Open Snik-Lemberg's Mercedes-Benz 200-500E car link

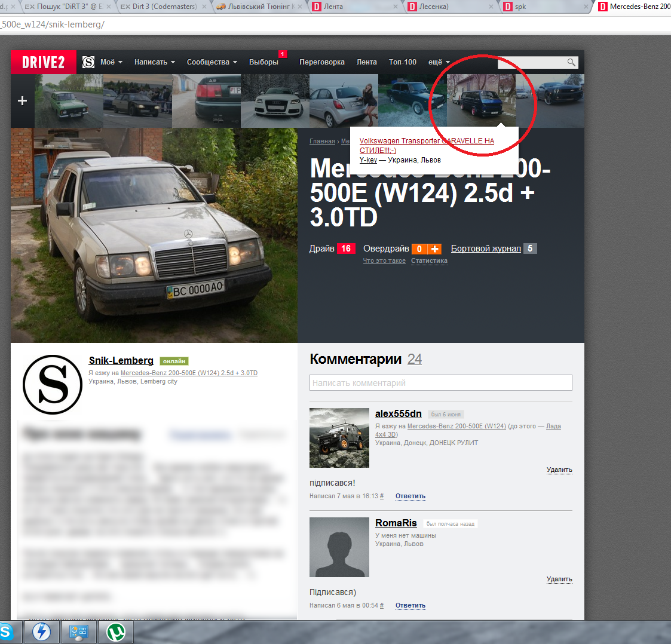coord(189,373)
